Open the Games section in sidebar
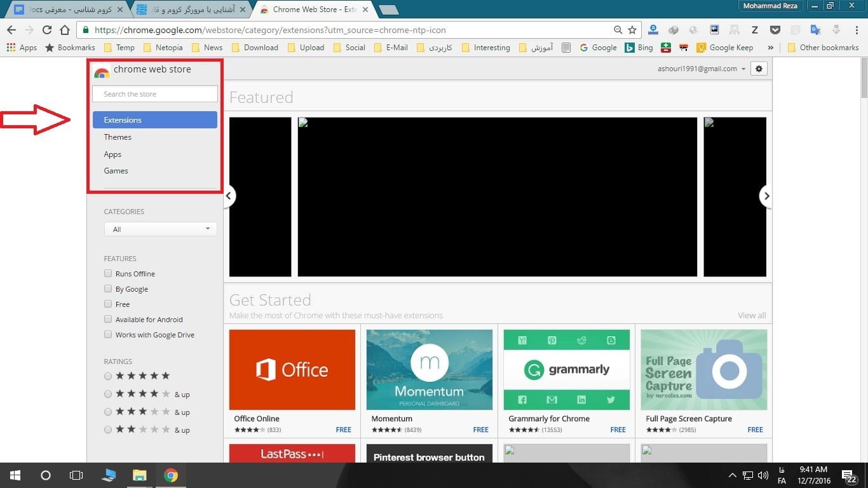This screenshot has height=488, width=868. (116, 171)
